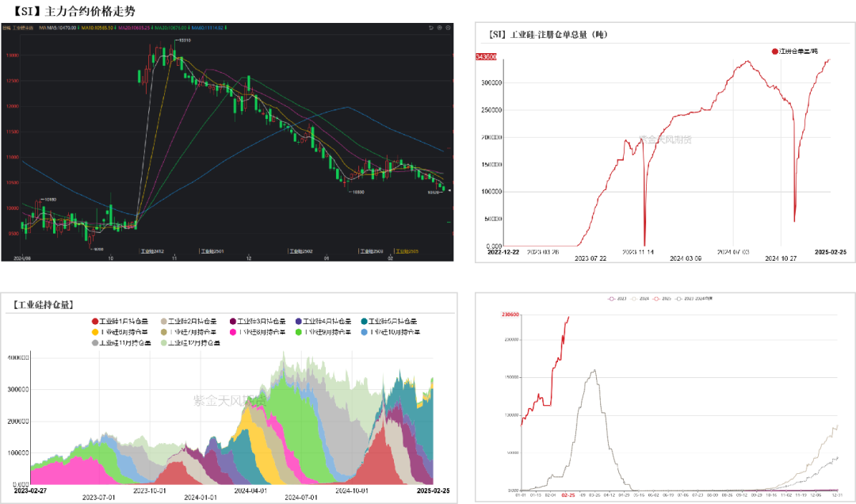Click the 工业硅2503 contract label
Viewport: 856px width, 504px height.
(369, 251)
